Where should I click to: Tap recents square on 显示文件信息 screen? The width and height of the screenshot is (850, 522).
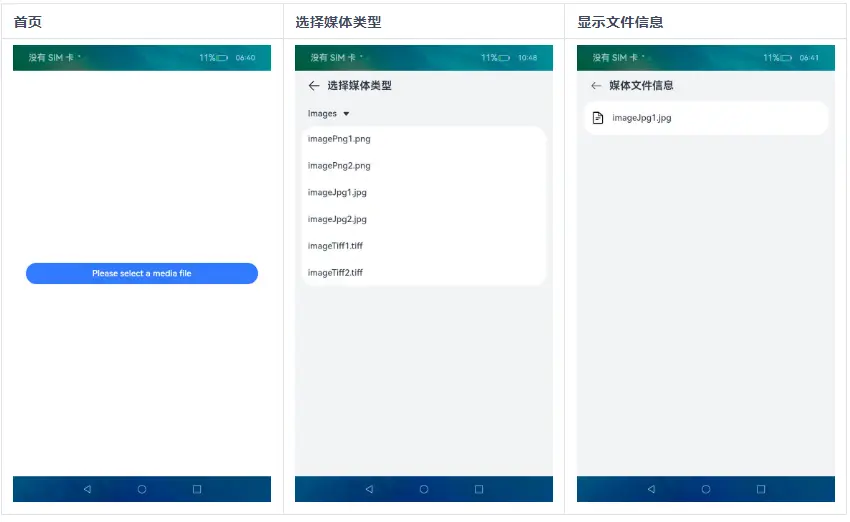761,489
